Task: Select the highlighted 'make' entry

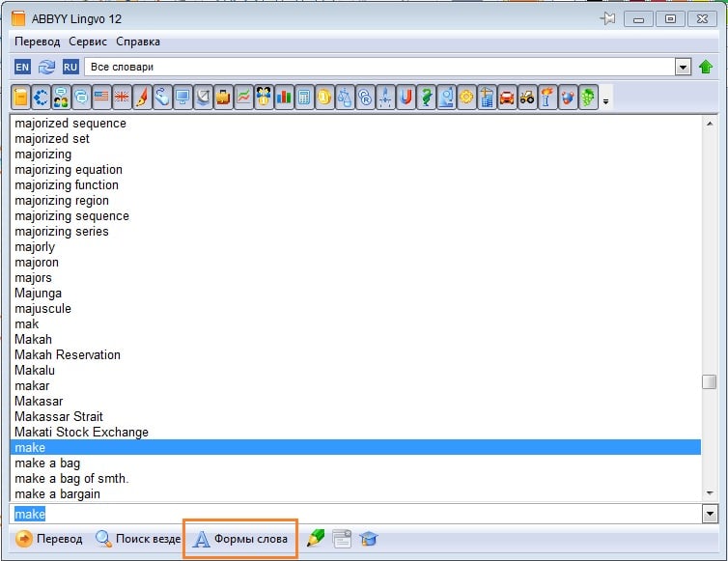Action: 355,447
